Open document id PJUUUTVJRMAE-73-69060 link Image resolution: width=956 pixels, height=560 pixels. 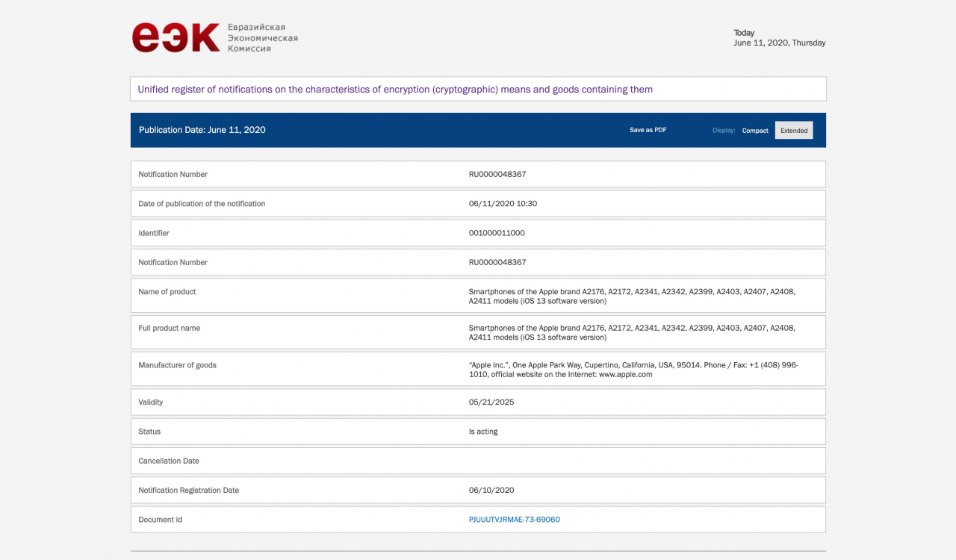tap(515, 520)
